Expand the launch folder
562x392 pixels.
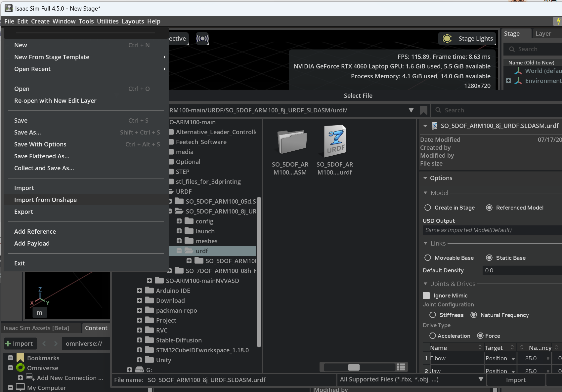179,231
